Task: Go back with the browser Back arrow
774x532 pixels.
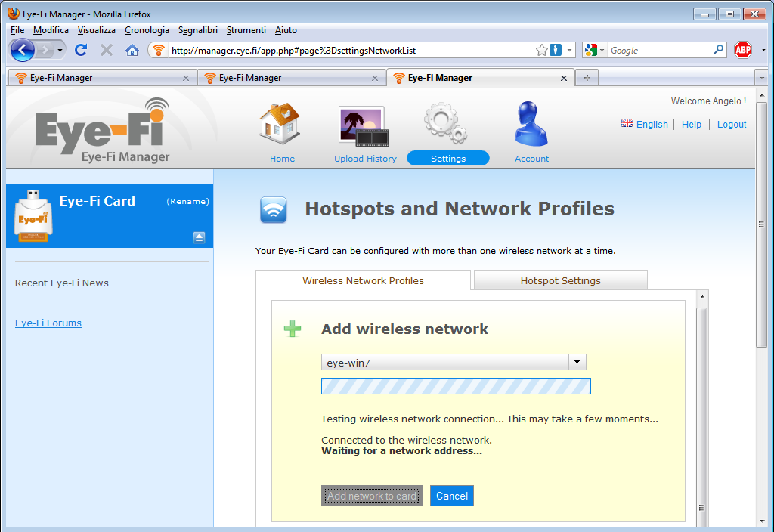Action: coord(22,50)
